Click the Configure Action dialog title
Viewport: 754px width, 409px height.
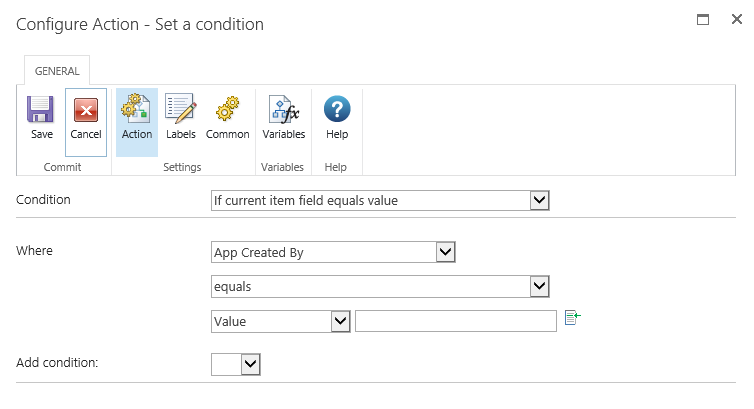click(140, 24)
